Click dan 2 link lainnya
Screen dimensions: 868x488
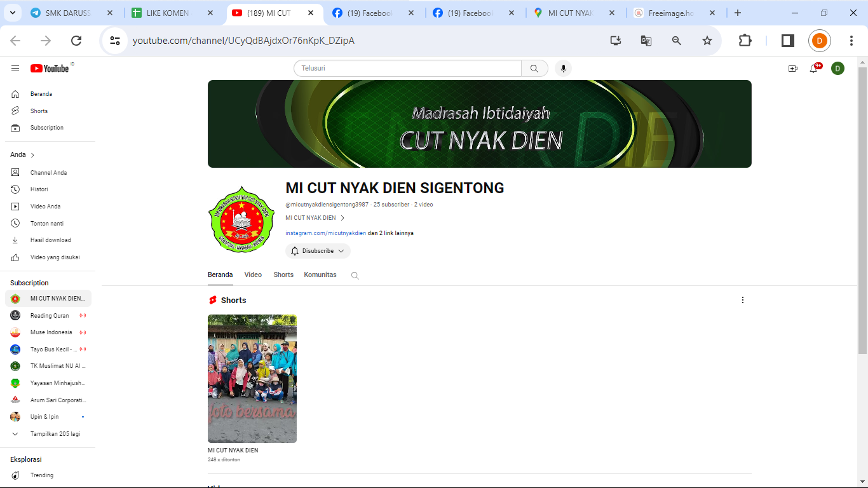click(x=391, y=233)
